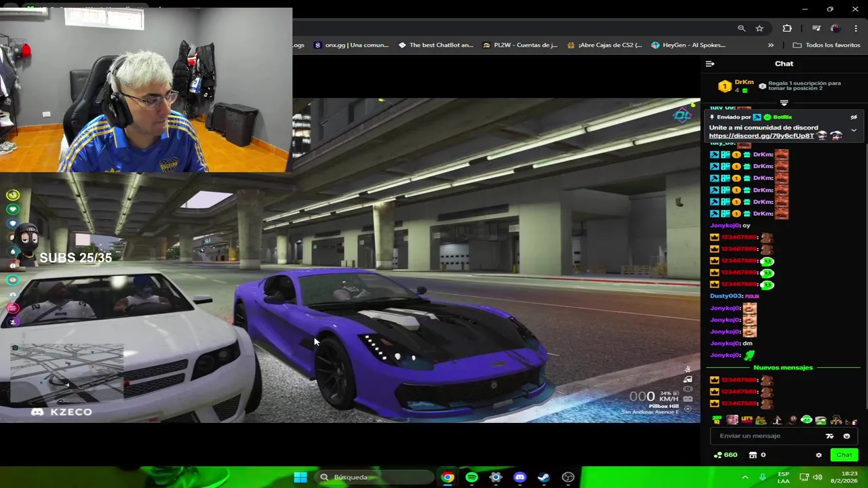This screenshot has height=488, width=868.
Task: Open The best ChatBot bookmark
Action: 436,45
